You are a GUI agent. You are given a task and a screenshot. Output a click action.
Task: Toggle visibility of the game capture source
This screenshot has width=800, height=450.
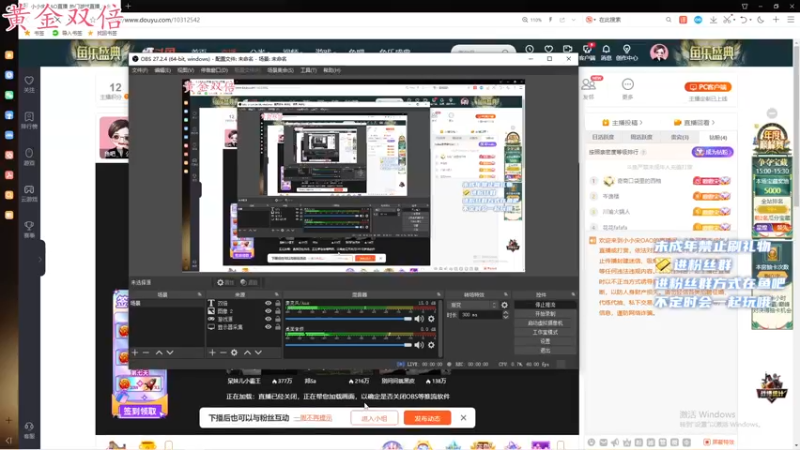[x=268, y=319]
